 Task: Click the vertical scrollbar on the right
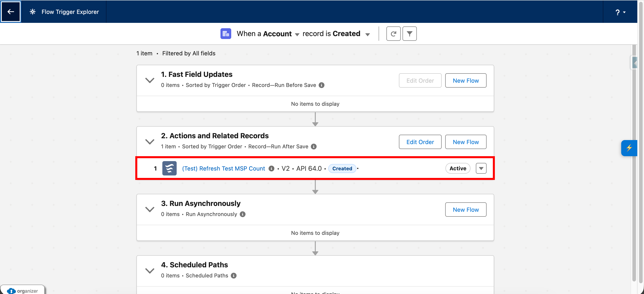(634, 163)
